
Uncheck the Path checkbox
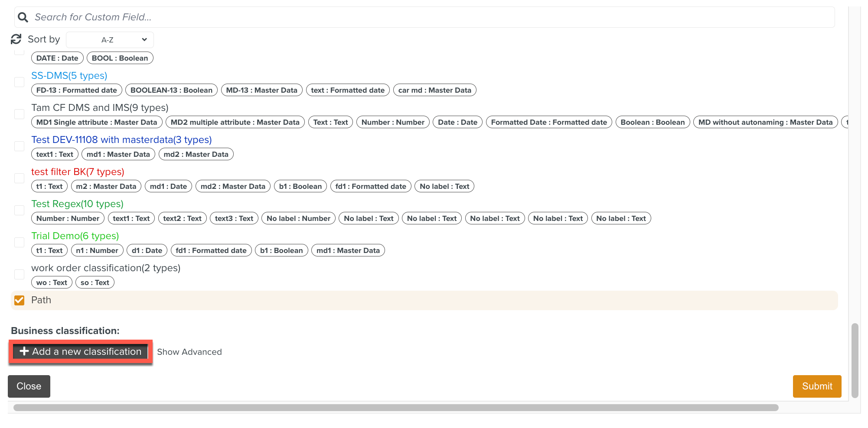point(20,300)
